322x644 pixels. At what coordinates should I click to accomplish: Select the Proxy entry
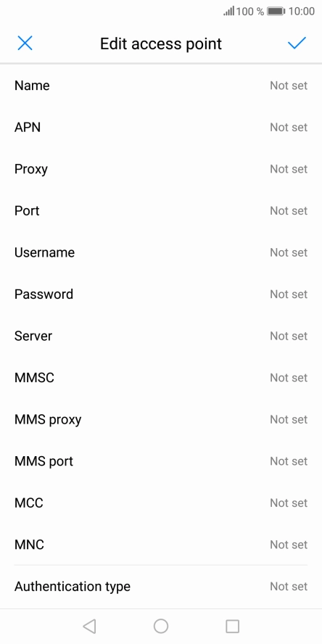point(161,169)
